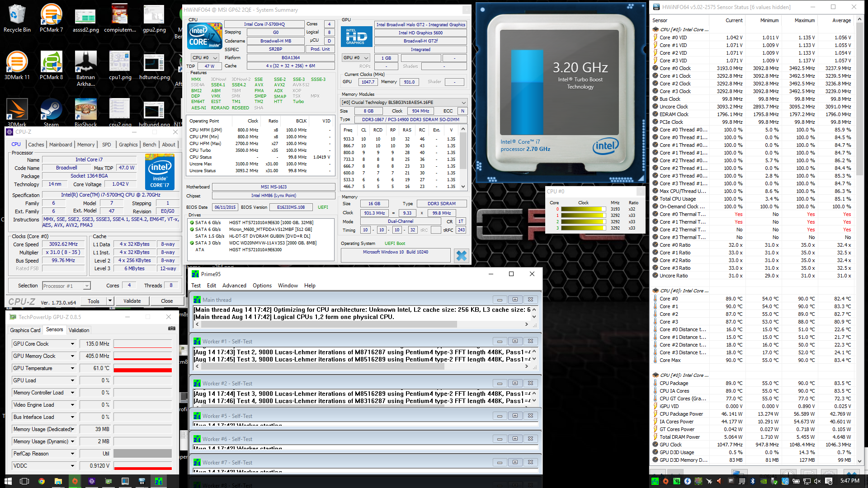868x488 pixels.
Task: Click the Bluetooth tray icon
Action: click(x=753, y=481)
